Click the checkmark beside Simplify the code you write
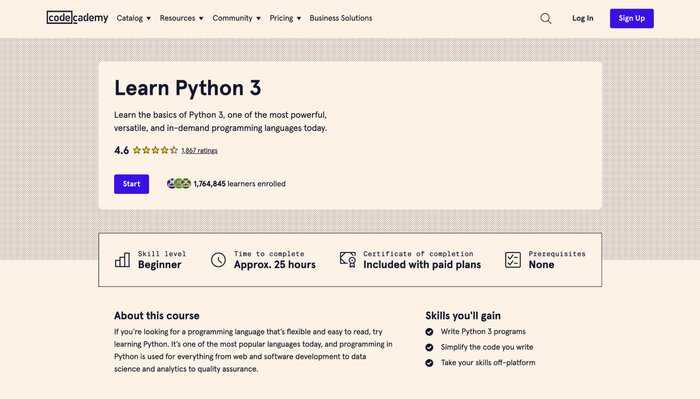This screenshot has height=399, width=700. click(x=429, y=347)
